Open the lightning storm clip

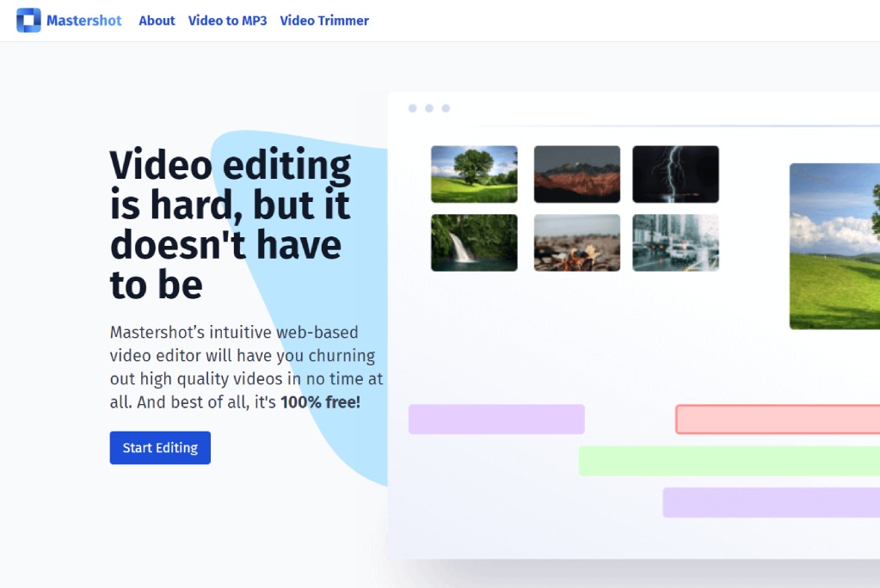pyautogui.click(x=675, y=173)
